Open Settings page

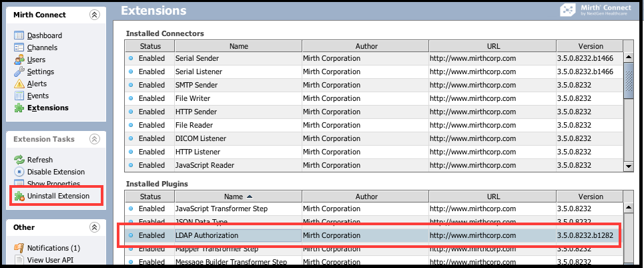click(x=41, y=72)
